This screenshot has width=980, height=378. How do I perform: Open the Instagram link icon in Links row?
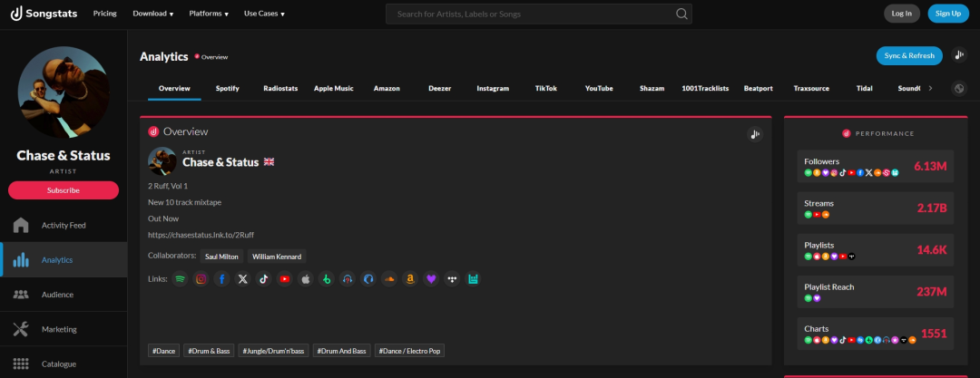[201, 279]
